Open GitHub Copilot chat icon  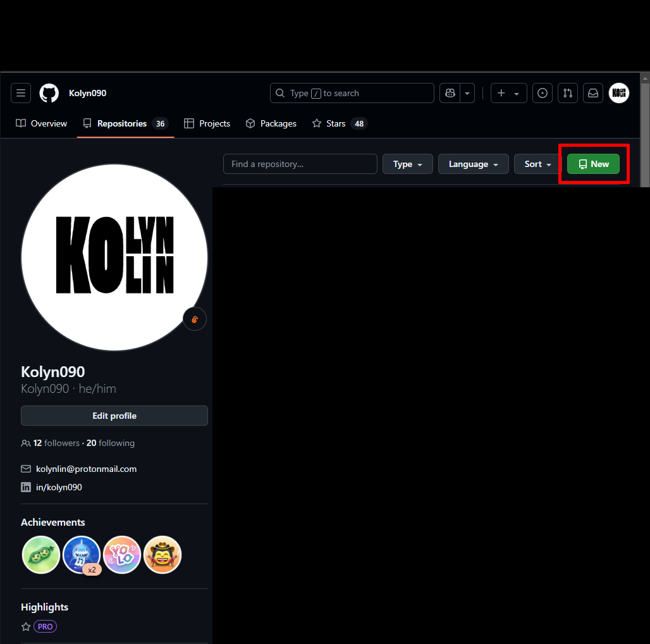[450, 93]
